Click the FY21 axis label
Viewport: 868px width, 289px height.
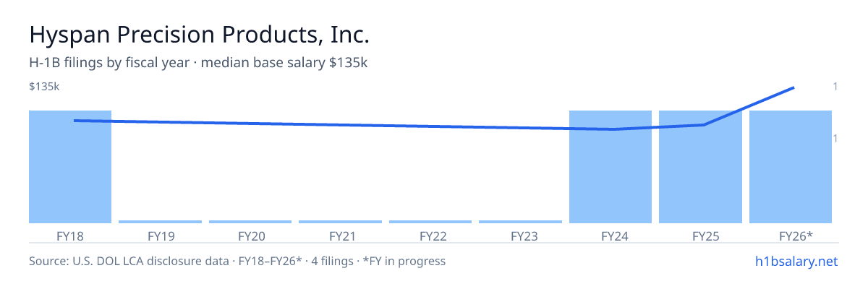340,236
